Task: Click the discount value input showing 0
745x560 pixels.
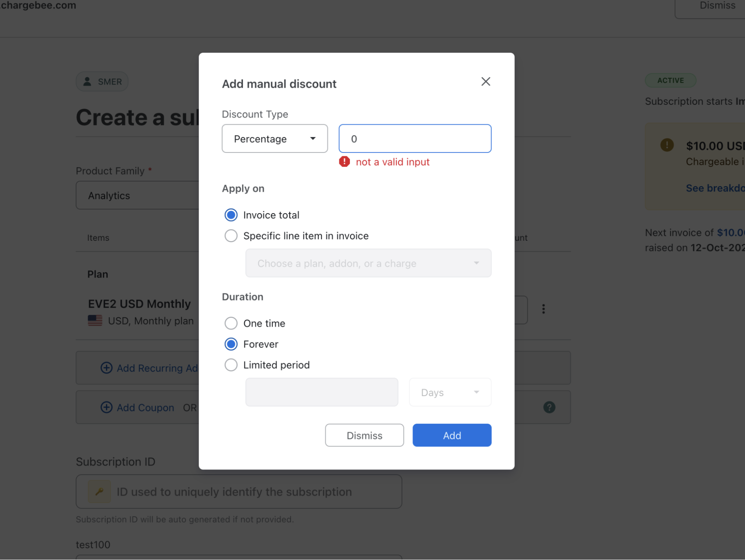Action: pyautogui.click(x=414, y=138)
